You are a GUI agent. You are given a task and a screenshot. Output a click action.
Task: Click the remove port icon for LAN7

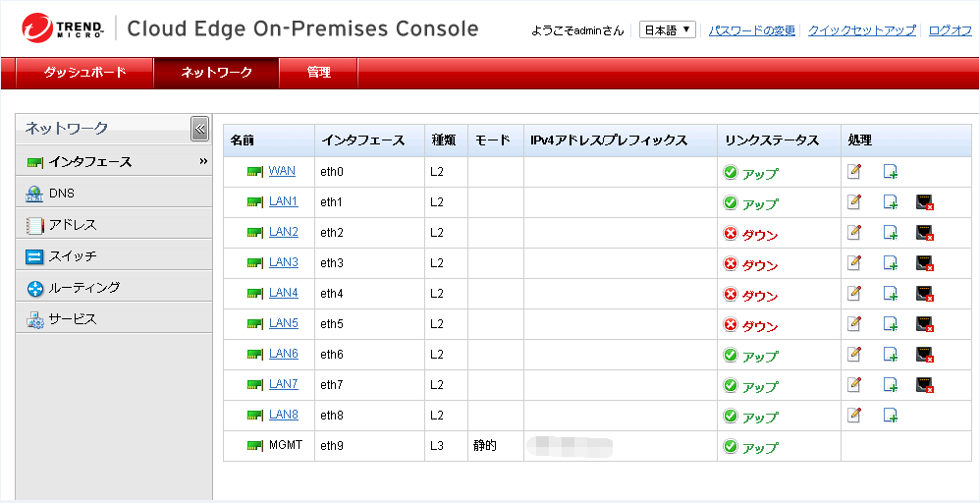924,385
